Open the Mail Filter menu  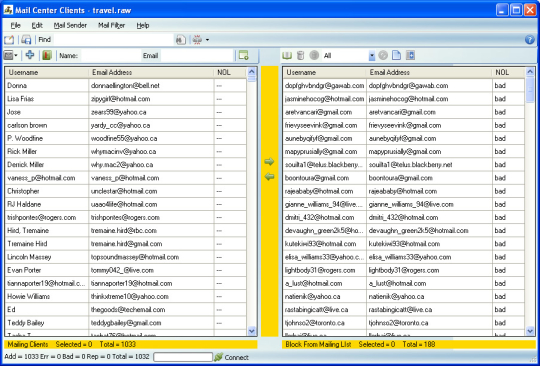112,25
